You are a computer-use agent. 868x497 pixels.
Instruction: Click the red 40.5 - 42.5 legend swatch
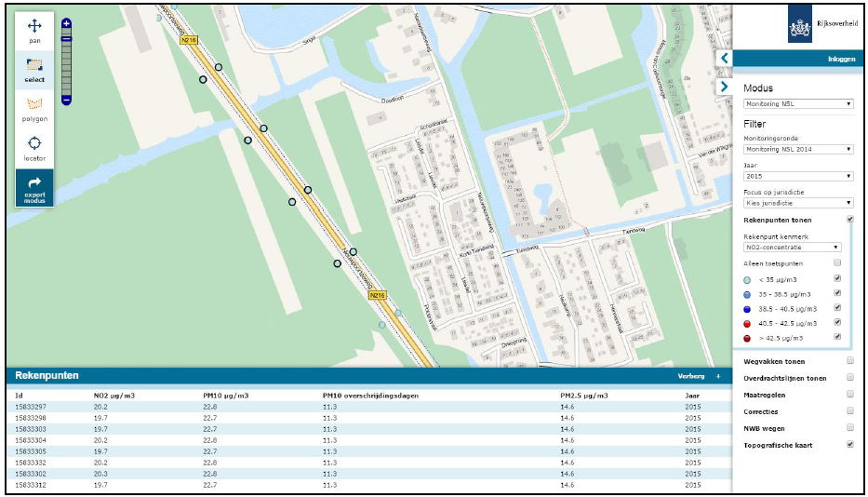[x=747, y=324]
